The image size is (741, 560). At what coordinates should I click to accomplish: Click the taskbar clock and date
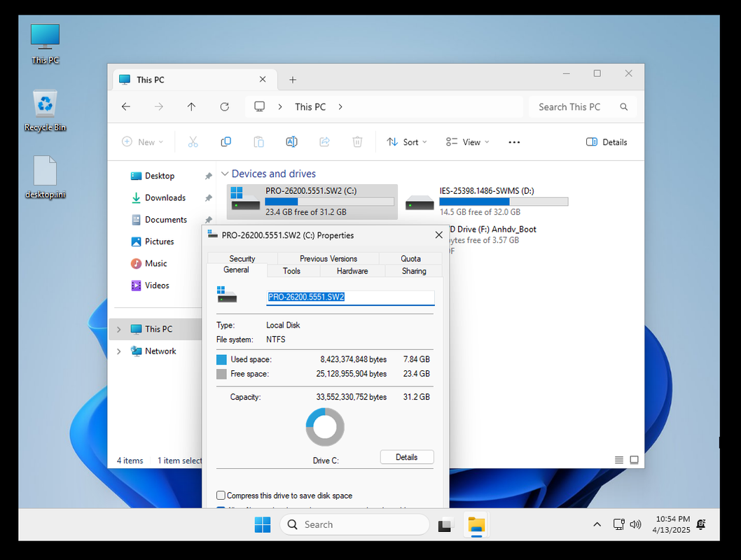(x=672, y=524)
